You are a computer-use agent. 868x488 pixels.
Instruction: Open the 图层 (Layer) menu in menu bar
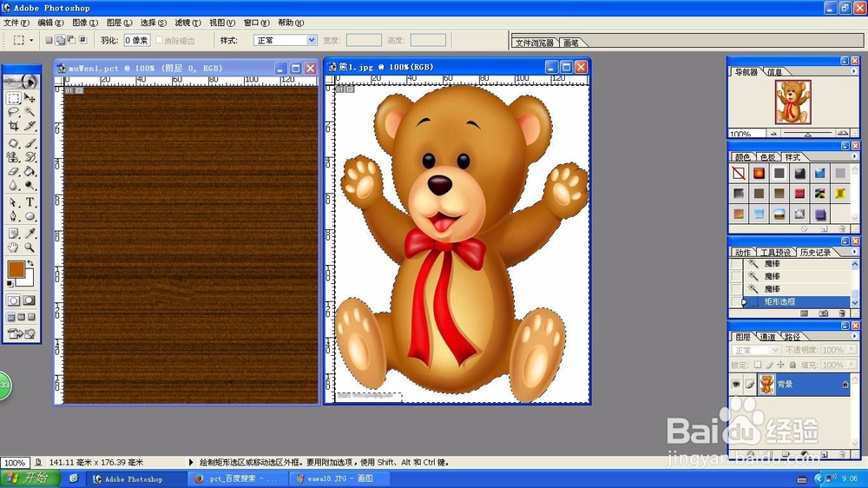coord(119,23)
